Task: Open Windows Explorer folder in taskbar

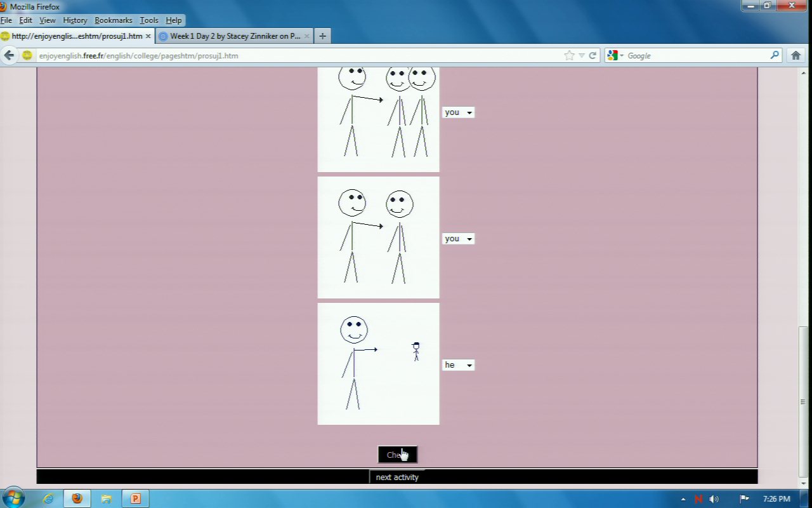Action: 106,498
